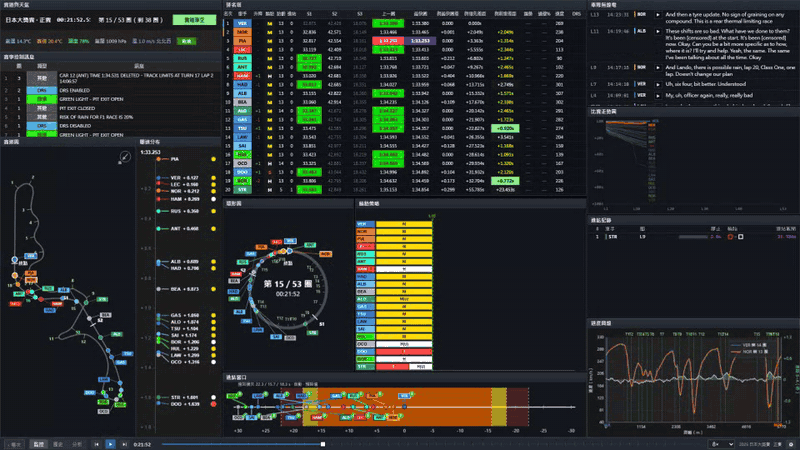
Task: Select the highlighted second bottom tab
Action: pos(39,444)
